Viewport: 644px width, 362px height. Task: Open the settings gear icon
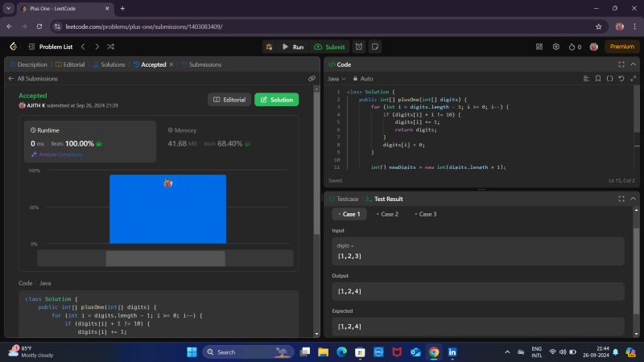coord(555,47)
